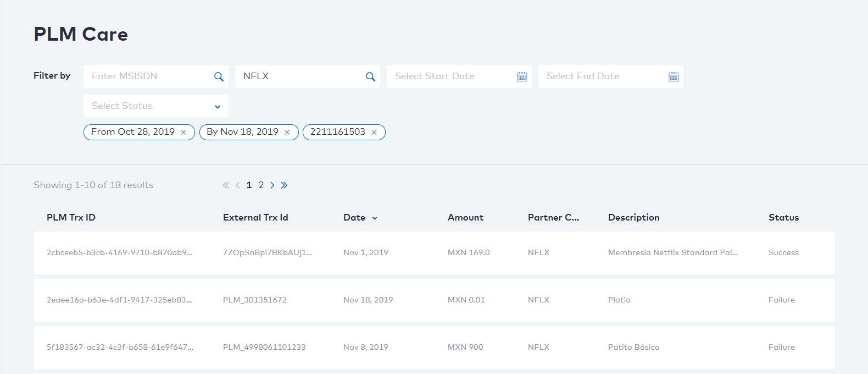Viewport: 868px width, 374px height.
Task: Click the External Trx Id column header
Action: point(255,218)
